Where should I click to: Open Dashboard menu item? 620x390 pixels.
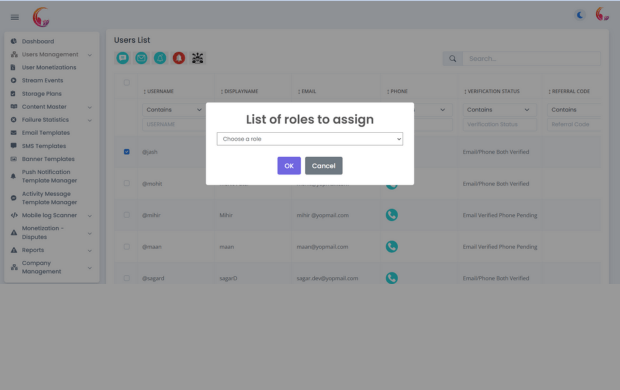[38, 41]
